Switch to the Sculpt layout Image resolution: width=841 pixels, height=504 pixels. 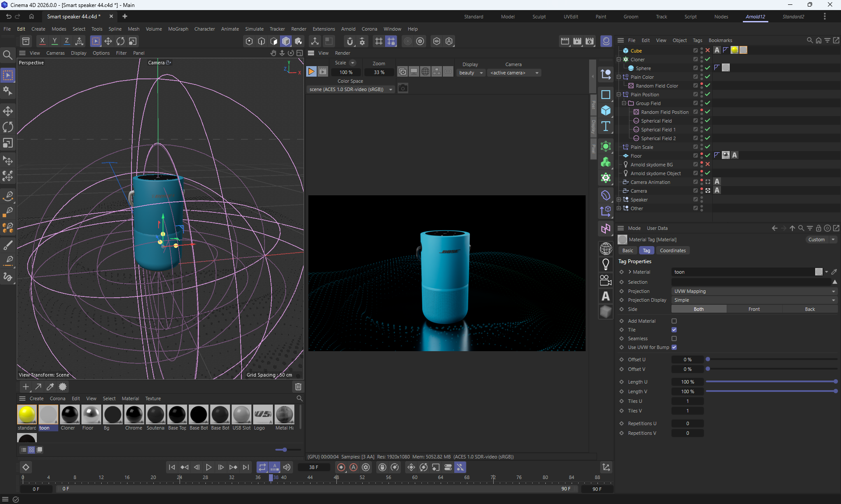539,17
